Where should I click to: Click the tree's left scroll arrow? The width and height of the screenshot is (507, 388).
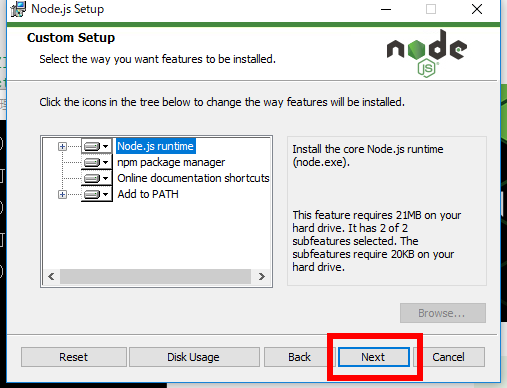51,276
